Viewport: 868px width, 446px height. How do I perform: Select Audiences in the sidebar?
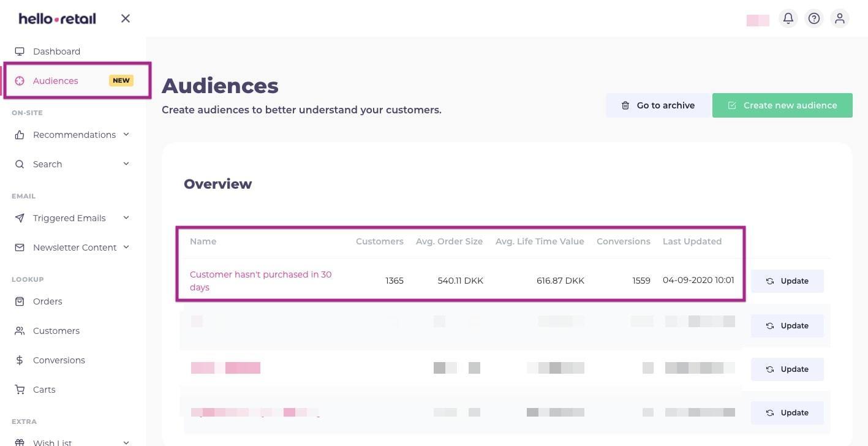coord(56,81)
